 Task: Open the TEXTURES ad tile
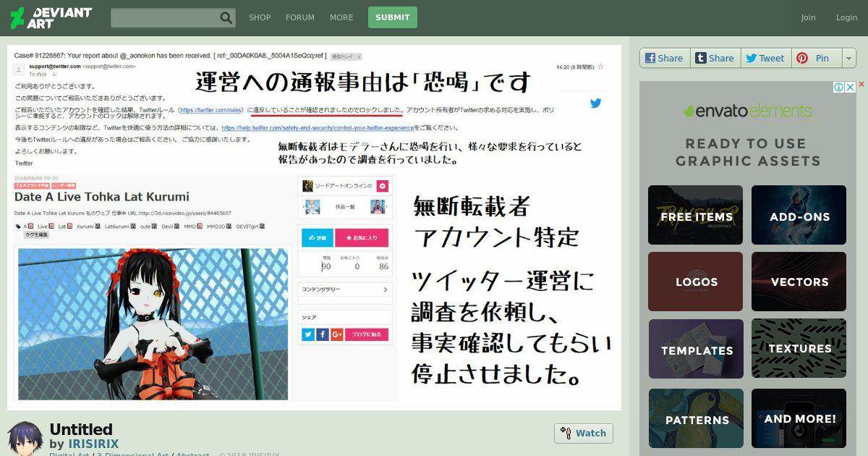point(799,349)
